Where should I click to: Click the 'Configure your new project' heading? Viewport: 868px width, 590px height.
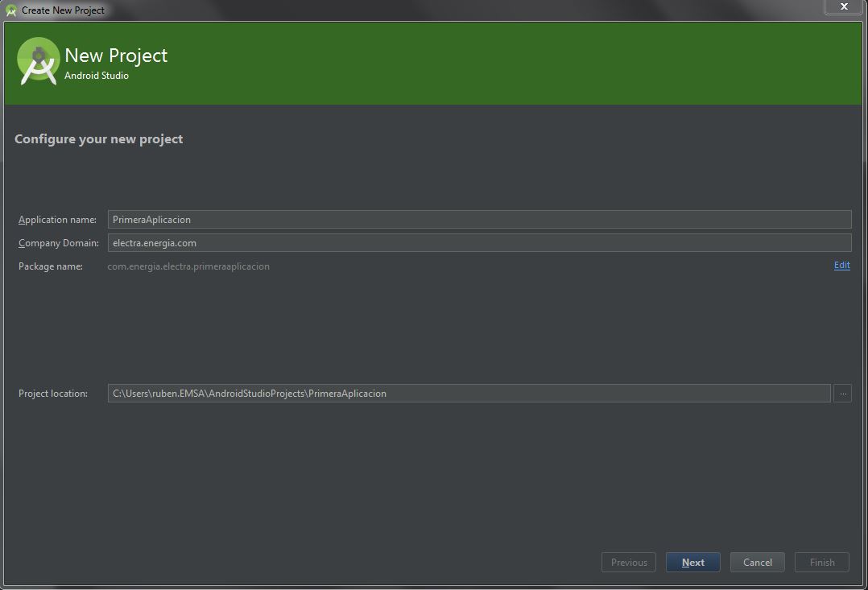(x=98, y=139)
